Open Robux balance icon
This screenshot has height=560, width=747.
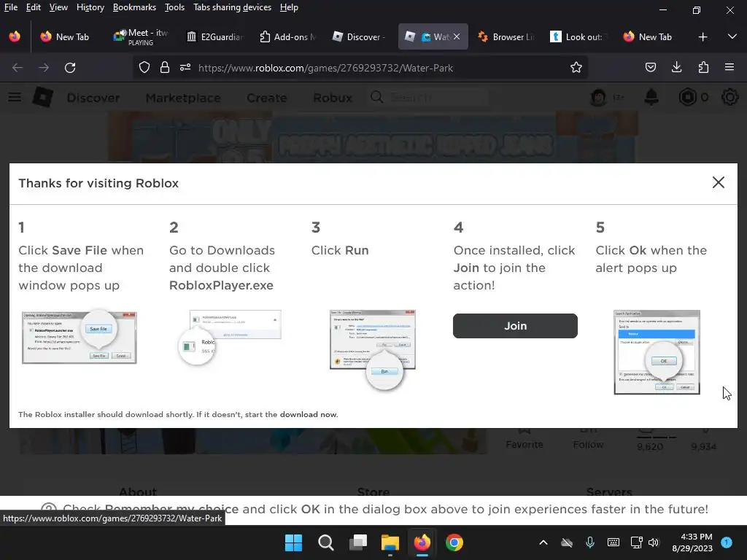pyautogui.click(x=687, y=97)
